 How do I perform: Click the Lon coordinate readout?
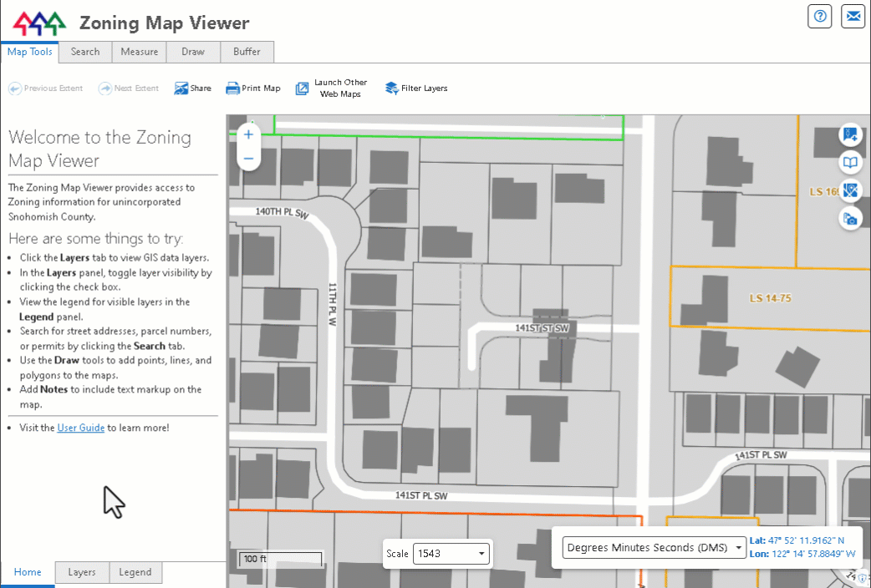[802, 554]
